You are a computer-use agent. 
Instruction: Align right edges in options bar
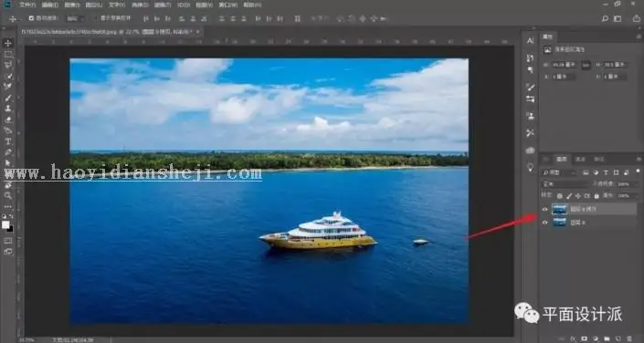[204, 18]
